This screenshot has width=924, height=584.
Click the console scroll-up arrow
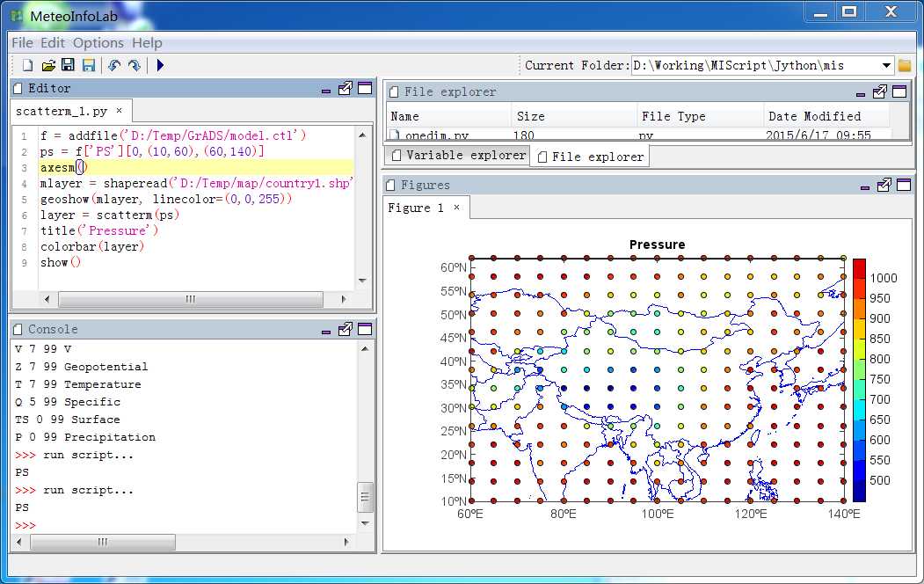coord(365,349)
